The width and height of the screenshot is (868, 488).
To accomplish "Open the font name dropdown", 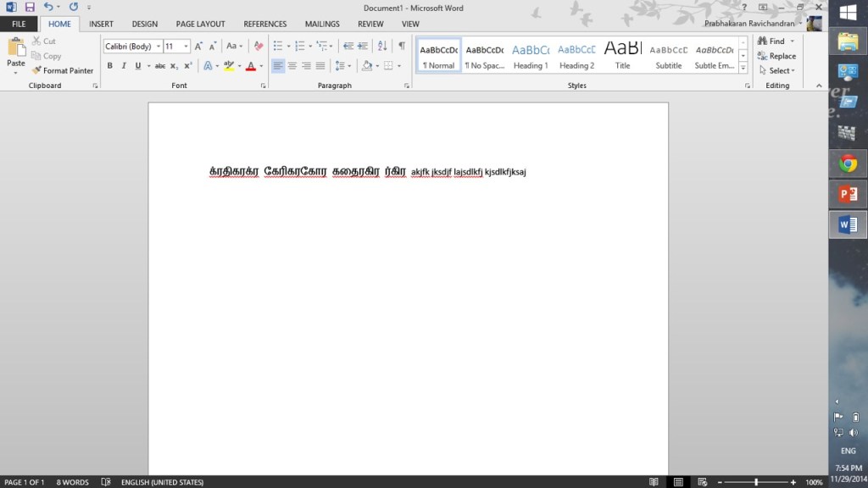I will (x=158, y=47).
